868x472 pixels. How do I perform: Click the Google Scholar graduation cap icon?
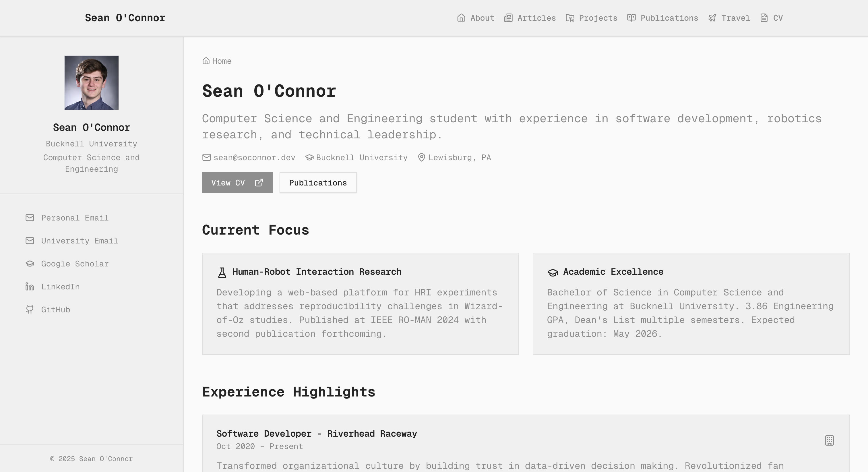(30, 264)
